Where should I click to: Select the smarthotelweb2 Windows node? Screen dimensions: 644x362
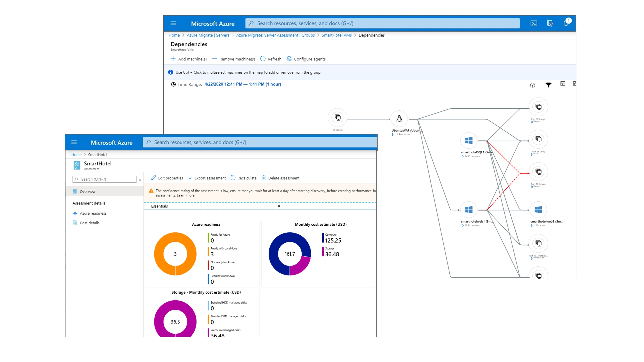(538, 210)
